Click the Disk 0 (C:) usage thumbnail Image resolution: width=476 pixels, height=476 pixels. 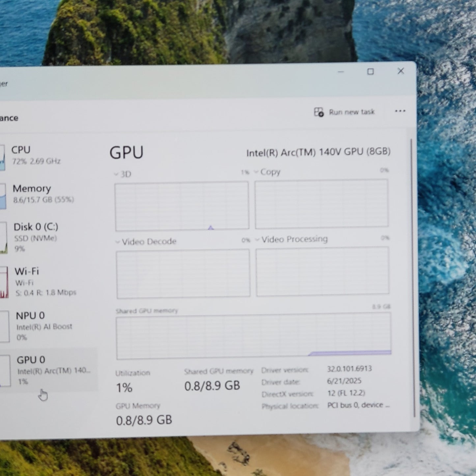(3, 238)
